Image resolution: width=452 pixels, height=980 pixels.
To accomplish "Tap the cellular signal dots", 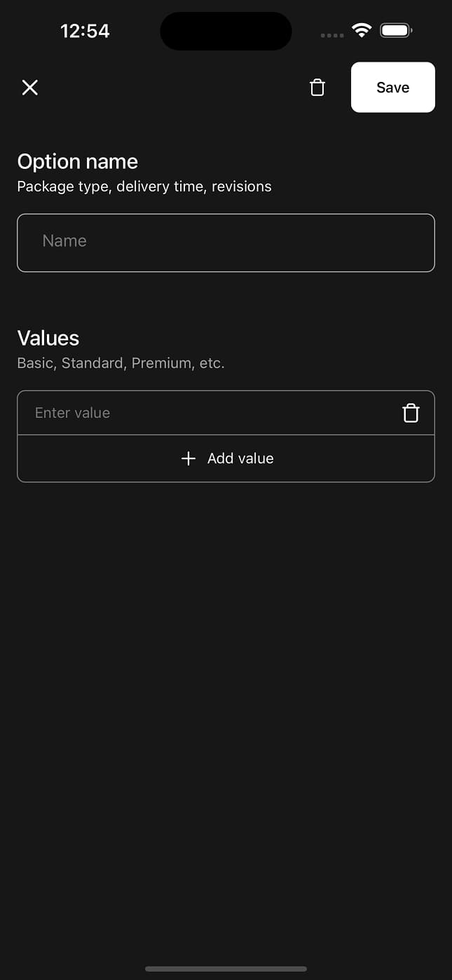I will tap(332, 34).
